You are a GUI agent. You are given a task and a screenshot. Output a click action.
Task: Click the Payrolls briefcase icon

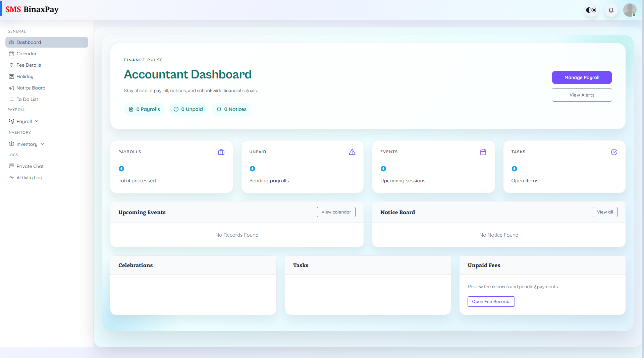pyautogui.click(x=221, y=152)
